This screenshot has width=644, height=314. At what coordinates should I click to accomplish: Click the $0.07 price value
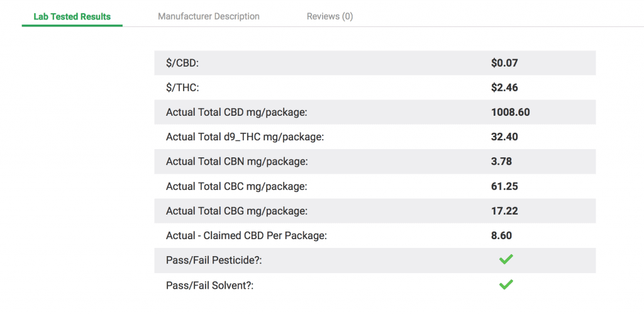(x=504, y=63)
